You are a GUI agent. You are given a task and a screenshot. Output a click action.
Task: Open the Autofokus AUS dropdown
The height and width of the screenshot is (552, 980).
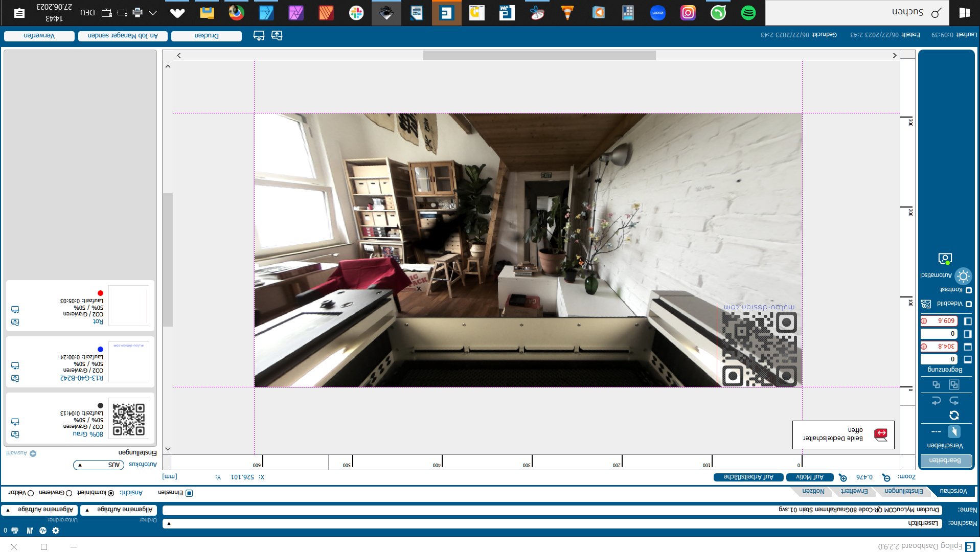point(99,465)
